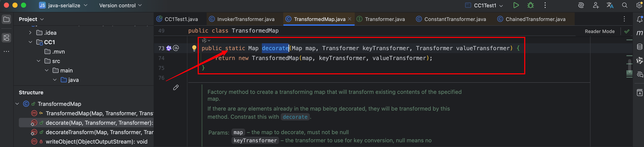Switch to the InvokerTransformer.java tab
644x147 pixels.
point(245,19)
